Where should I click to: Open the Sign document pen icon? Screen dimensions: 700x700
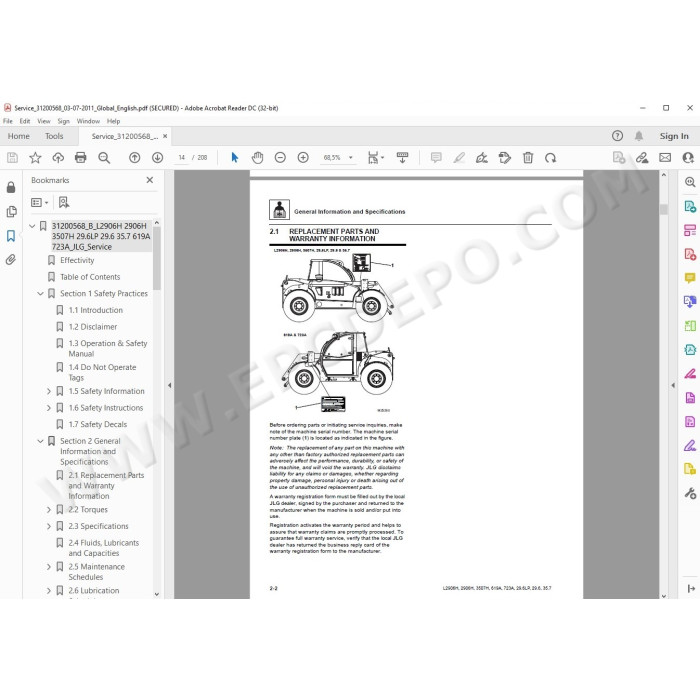click(482, 158)
